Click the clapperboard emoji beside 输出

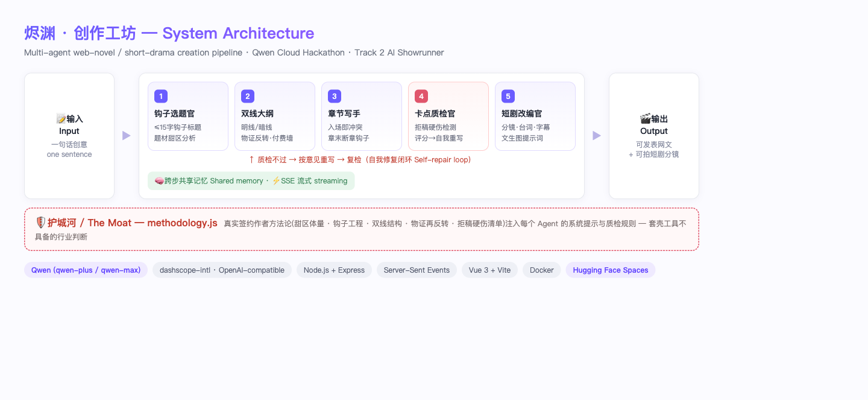[x=645, y=119]
